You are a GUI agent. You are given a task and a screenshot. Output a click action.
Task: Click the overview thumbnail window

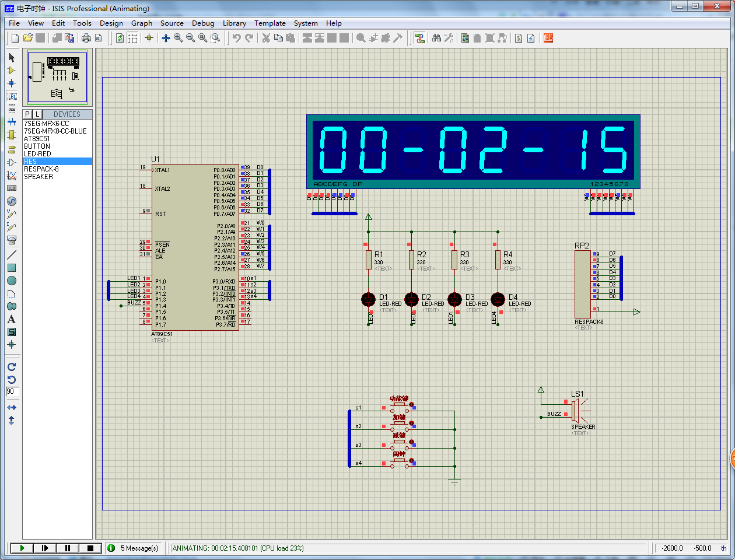point(58,78)
